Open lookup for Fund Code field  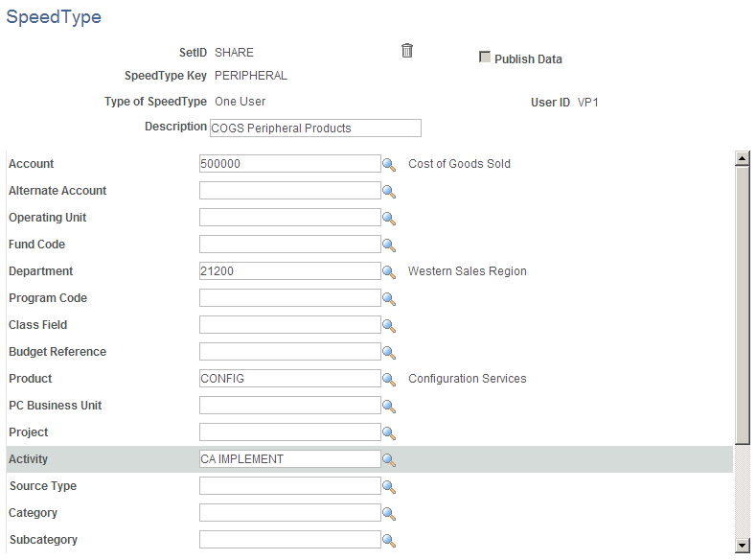click(x=389, y=245)
